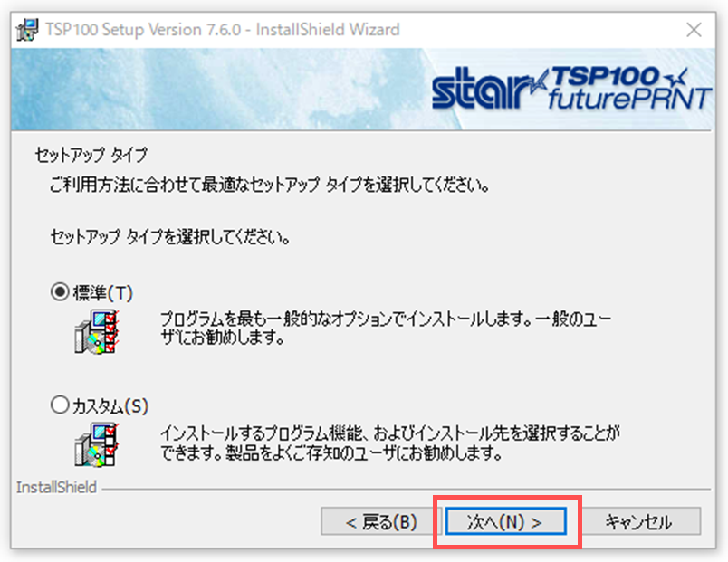
Task: Click the ご利用方法に合わせて instruction line
Action: point(270,185)
